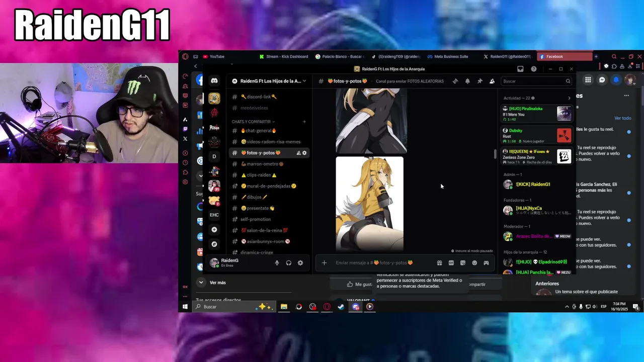Open [HIJA]NyxCa member profile

537,210
